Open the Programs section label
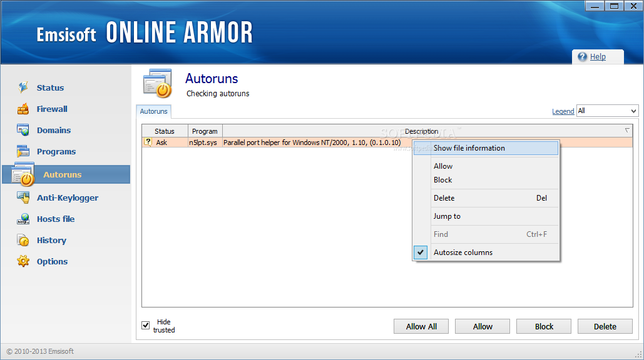Viewport: 644px width, 360px height. point(56,151)
